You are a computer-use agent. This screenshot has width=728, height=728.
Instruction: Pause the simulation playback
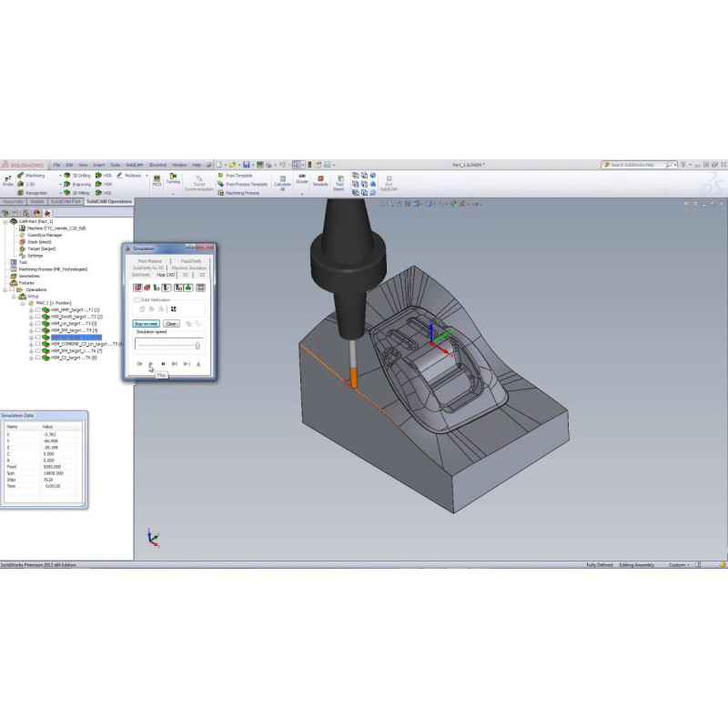pyautogui.click(x=162, y=363)
